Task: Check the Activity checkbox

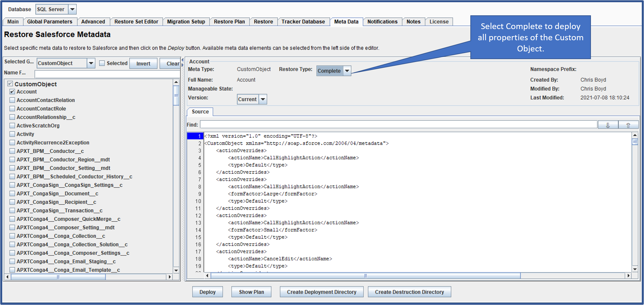Action: pyautogui.click(x=12, y=134)
